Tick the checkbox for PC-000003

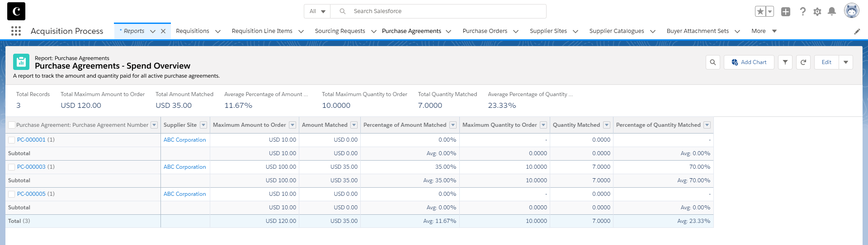coord(12,167)
